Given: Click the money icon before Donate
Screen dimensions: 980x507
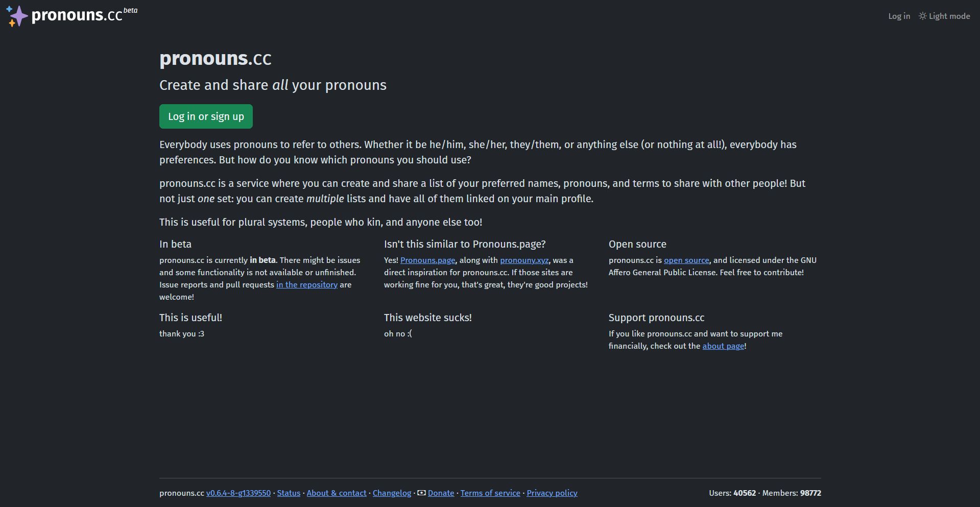Looking at the screenshot, I should click(421, 493).
